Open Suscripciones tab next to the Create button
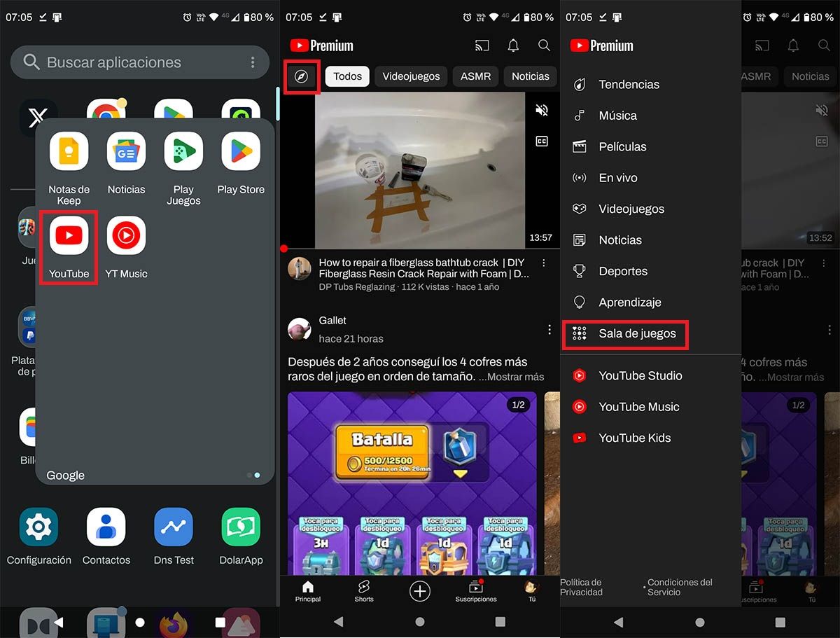This screenshot has width=840, height=638. [476, 592]
